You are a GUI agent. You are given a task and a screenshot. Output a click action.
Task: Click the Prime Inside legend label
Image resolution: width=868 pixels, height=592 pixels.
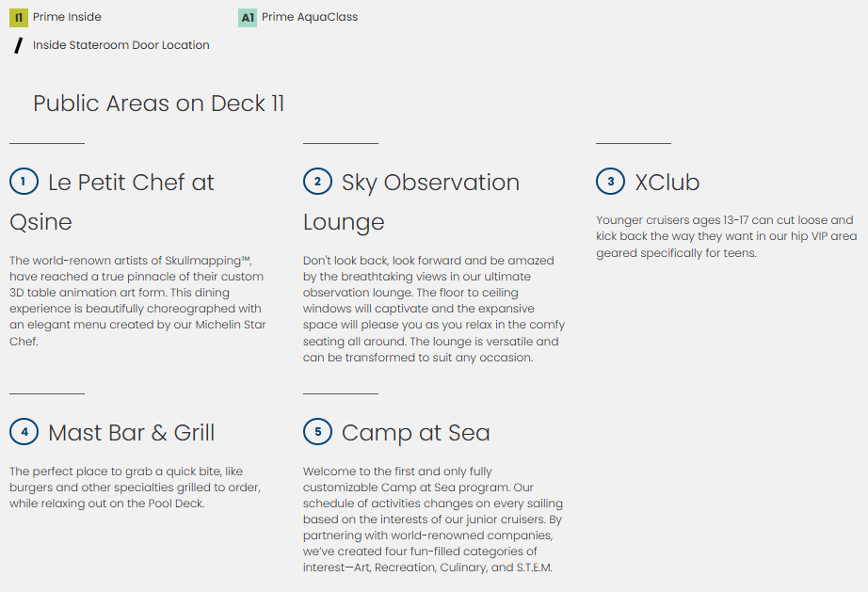(67, 17)
